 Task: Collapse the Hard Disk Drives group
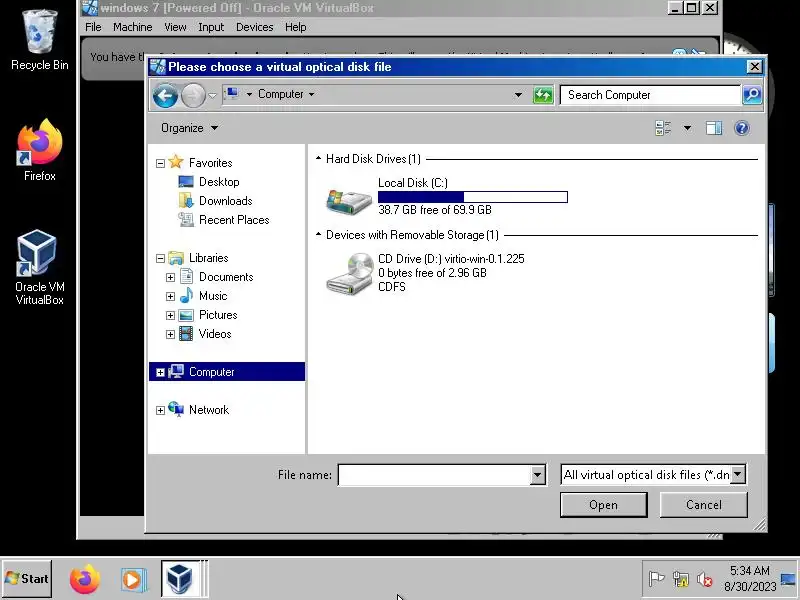(318, 159)
